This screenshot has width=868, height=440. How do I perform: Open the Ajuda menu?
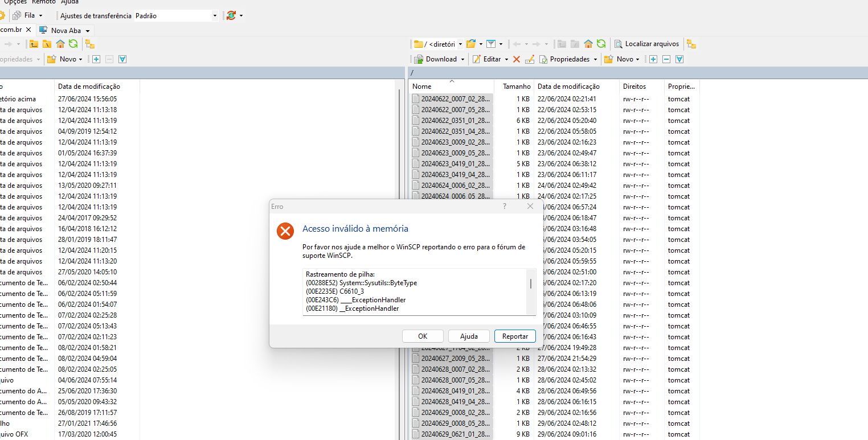point(69,2)
